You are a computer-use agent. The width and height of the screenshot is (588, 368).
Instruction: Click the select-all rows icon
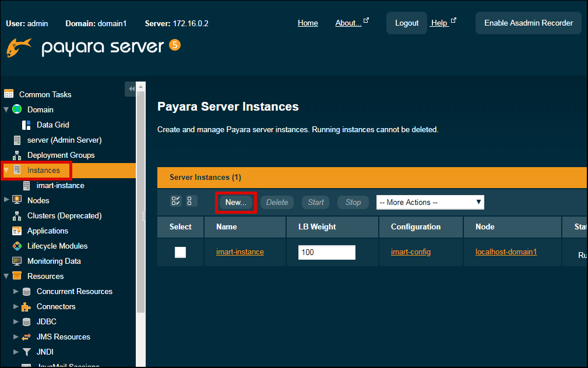175,201
